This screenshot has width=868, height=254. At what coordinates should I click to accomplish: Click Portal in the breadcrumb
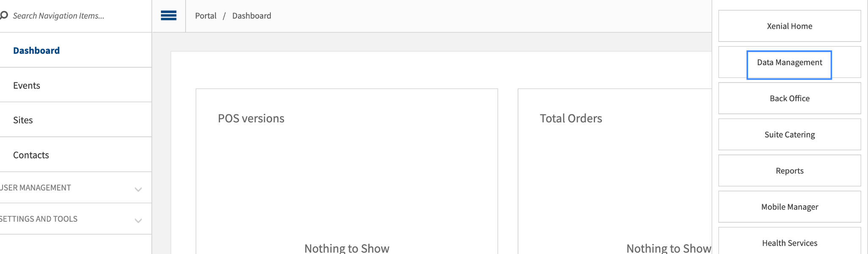click(x=206, y=16)
